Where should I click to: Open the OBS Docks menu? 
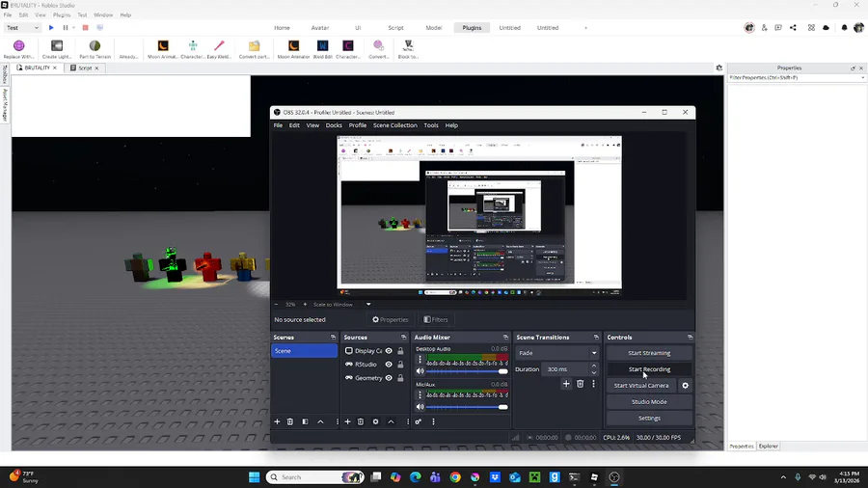click(x=334, y=125)
